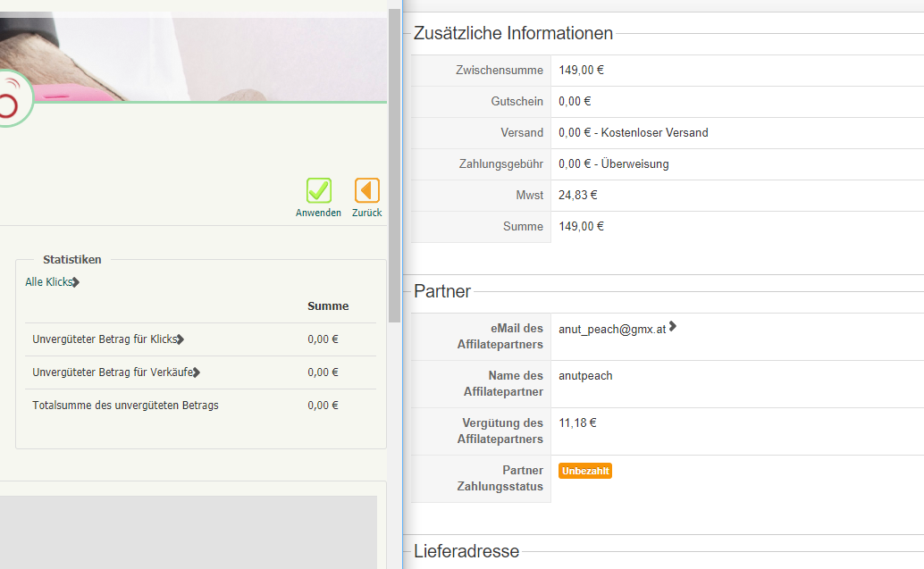Screen dimensions: 924x569
Task: Select the Zwischensumme value 149,00 €
Action: pos(581,70)
